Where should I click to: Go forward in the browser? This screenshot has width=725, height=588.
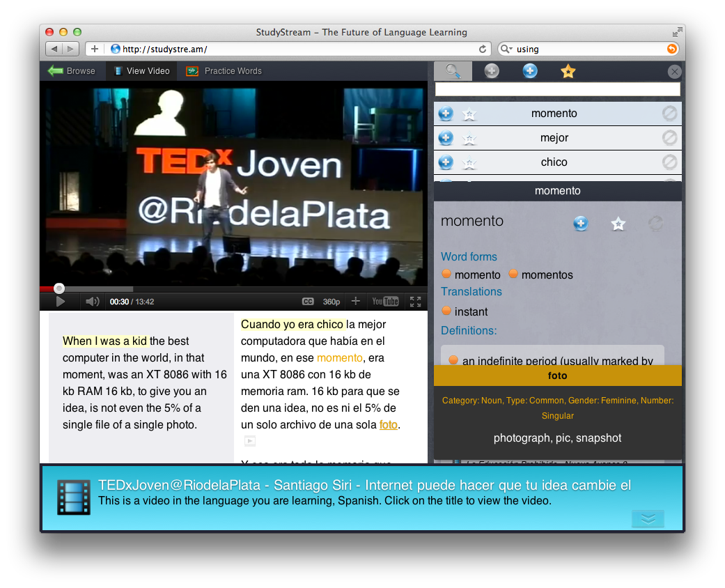pos(71,49)
